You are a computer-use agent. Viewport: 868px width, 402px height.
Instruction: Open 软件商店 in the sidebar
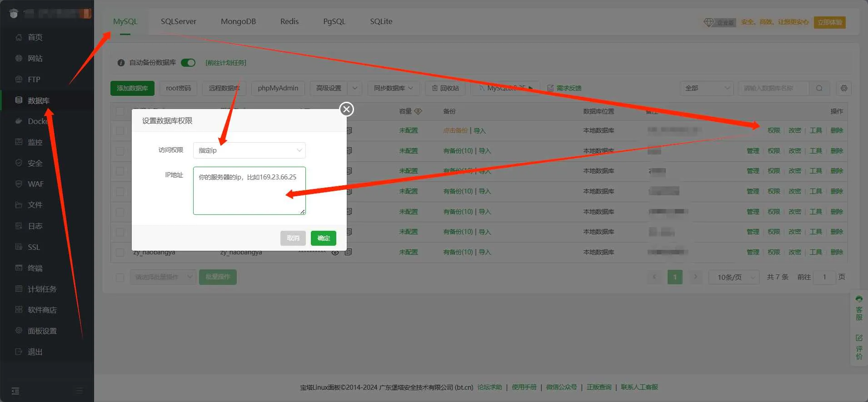(42, 310)
